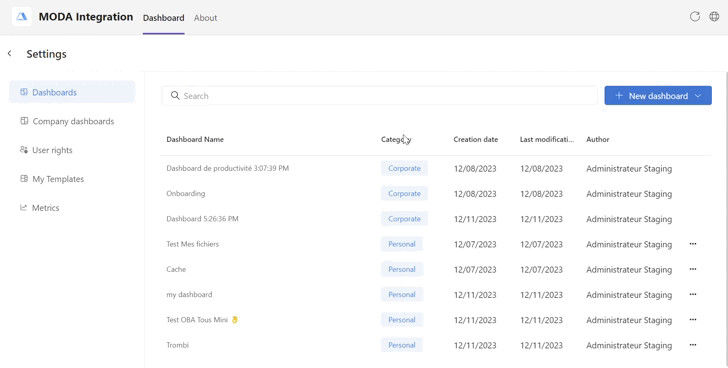Open the more options for Test OBA Tous Mini

693,319
